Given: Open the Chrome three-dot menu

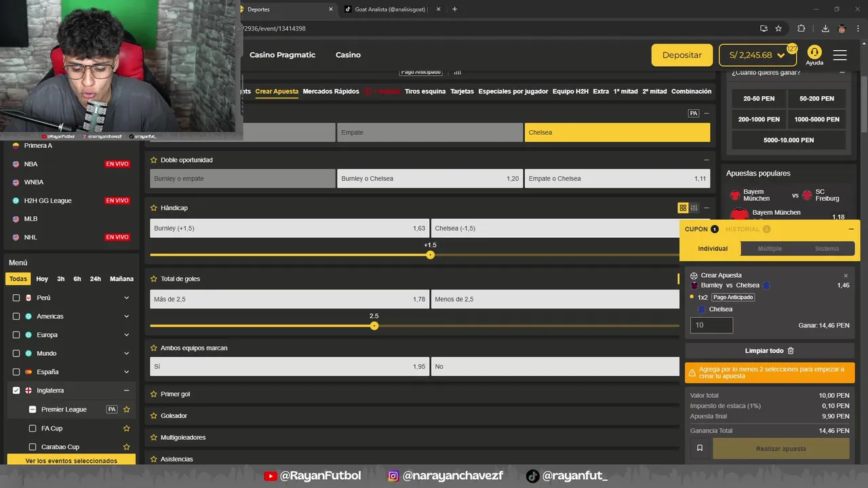Looking at the screenshot, I should click(857, 28).
